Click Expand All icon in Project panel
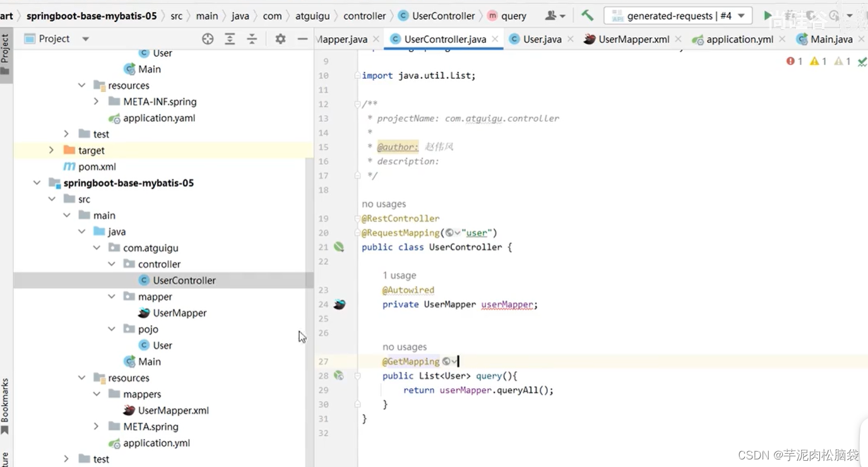This screenshot has height=467, width=868. 230,39
